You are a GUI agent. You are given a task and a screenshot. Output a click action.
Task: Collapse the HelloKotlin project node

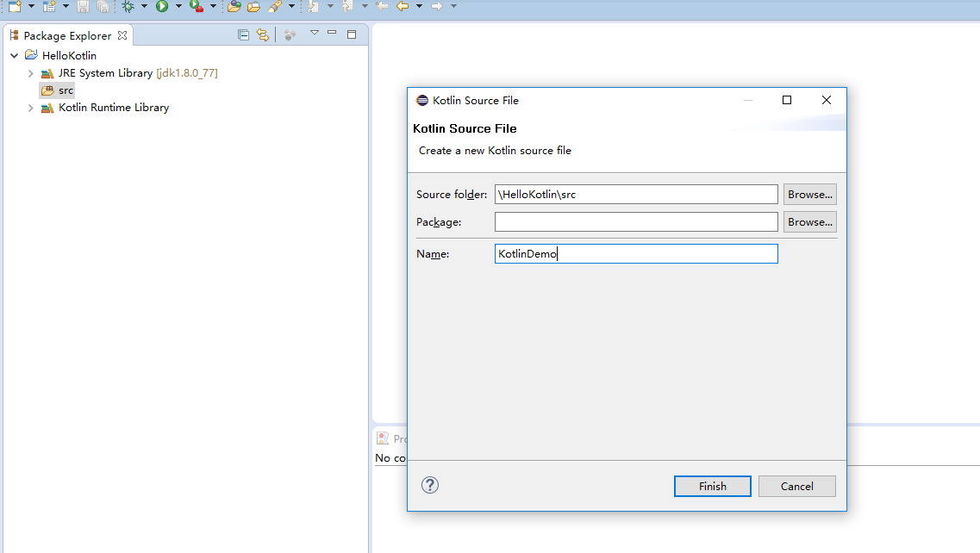[x=15, y=56]
